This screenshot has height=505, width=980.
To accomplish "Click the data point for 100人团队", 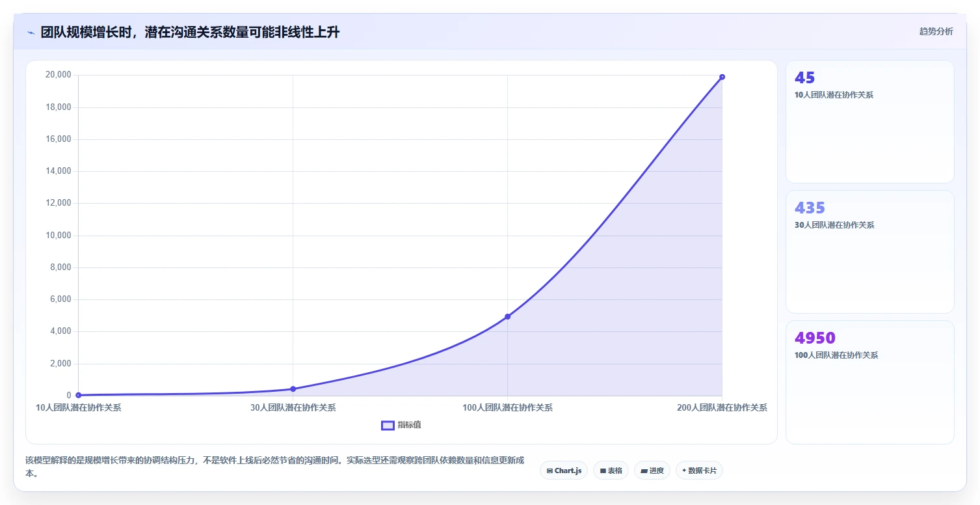I will coord(508,316).
